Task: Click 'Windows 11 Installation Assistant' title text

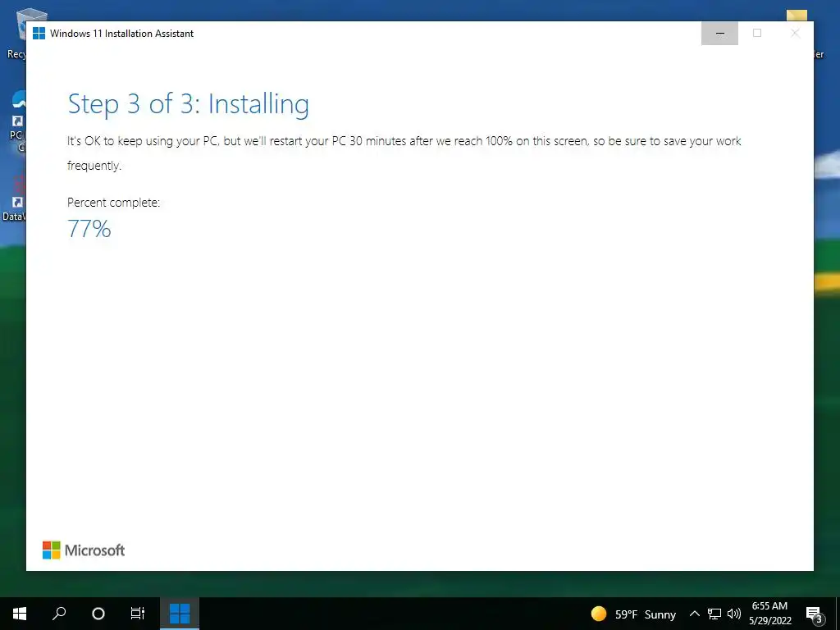Action: 121,33
